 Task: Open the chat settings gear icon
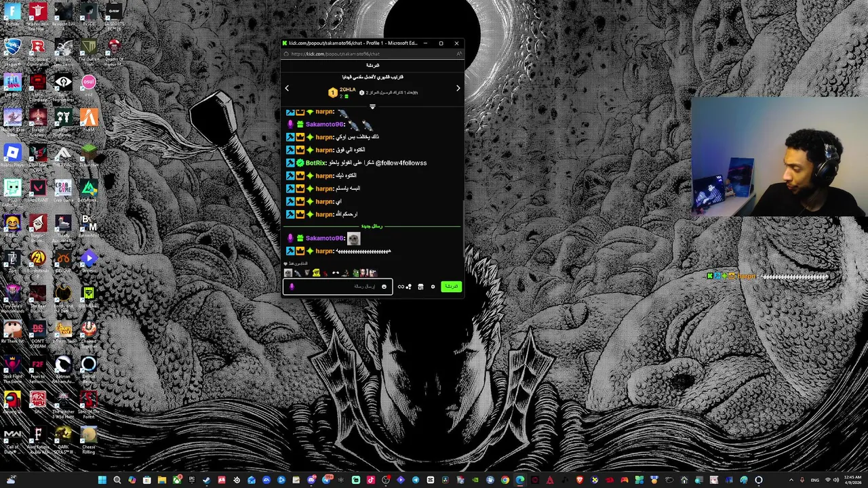pos(433,287)
